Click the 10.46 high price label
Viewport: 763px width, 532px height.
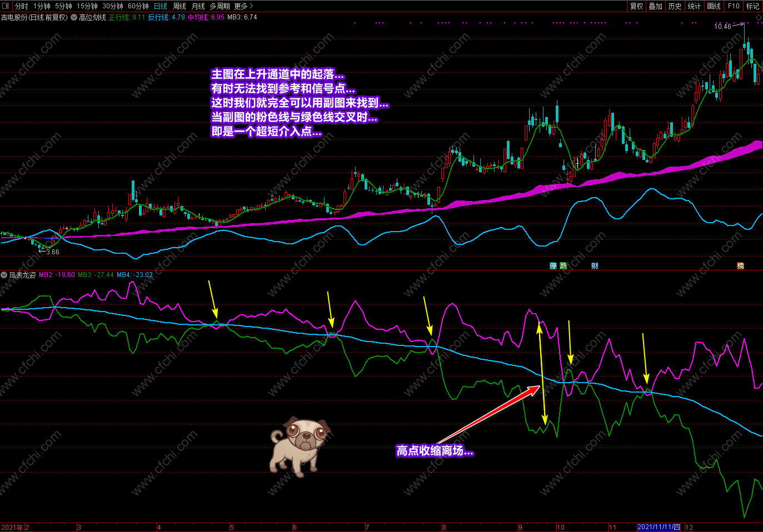722,26
